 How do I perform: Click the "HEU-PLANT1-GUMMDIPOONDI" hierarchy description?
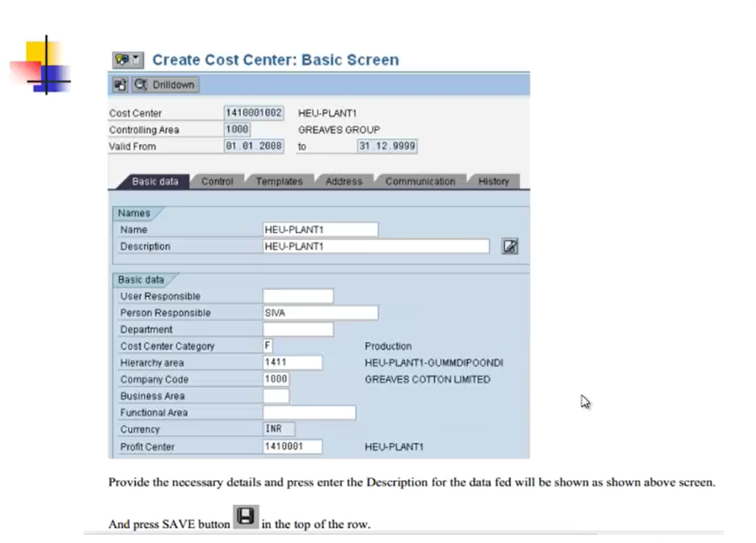(x=434, y=362)
